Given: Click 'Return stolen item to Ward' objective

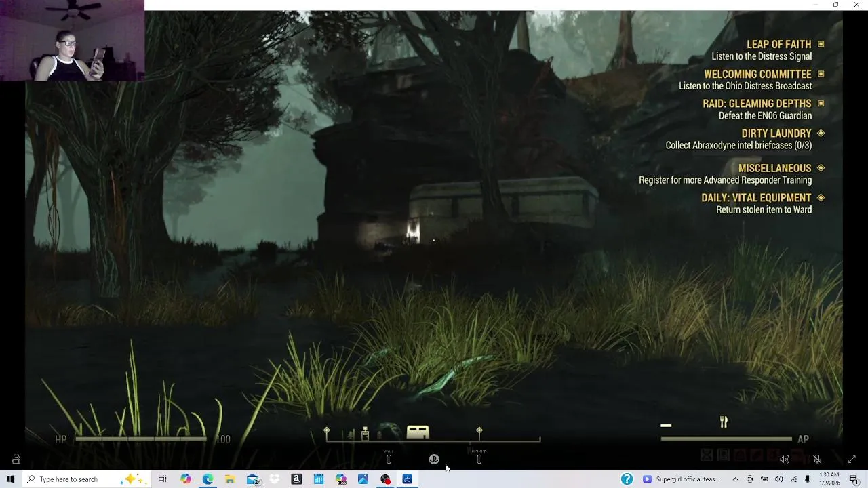Looking at the screenshot, I should tap(764, 210).
